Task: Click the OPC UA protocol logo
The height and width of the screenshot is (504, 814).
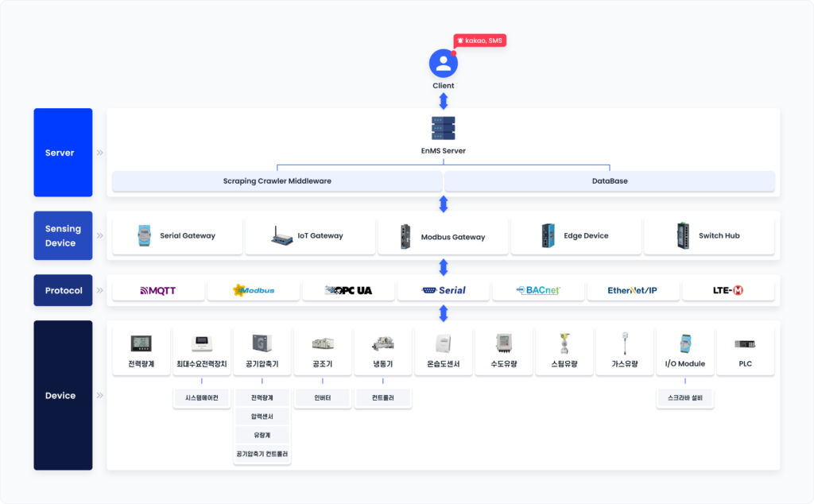Action: 348,291
